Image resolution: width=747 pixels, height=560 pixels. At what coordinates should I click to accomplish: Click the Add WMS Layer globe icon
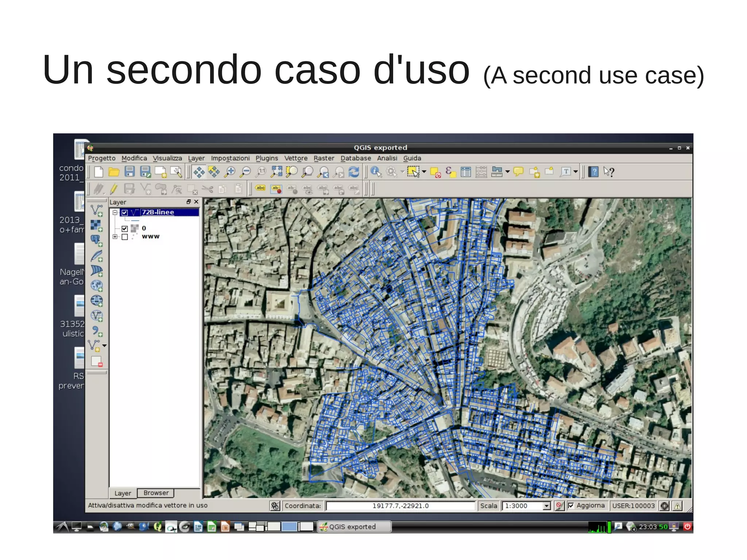tap(97, 286)
